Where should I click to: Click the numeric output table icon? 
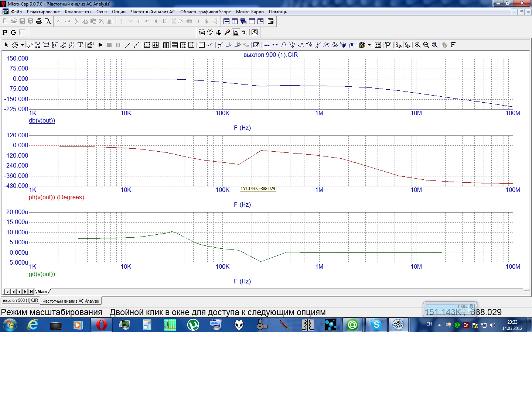click(x=378, y=45)
